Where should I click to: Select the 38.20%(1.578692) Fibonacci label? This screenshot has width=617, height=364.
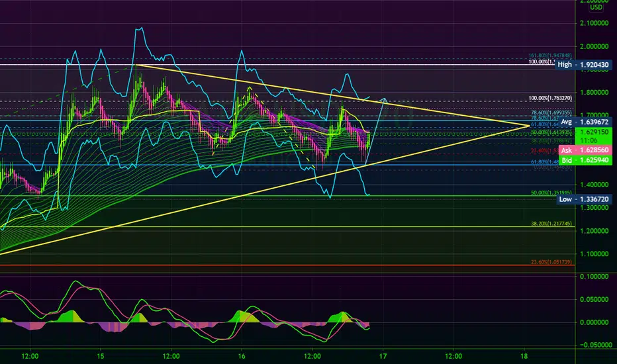[551, 140]
